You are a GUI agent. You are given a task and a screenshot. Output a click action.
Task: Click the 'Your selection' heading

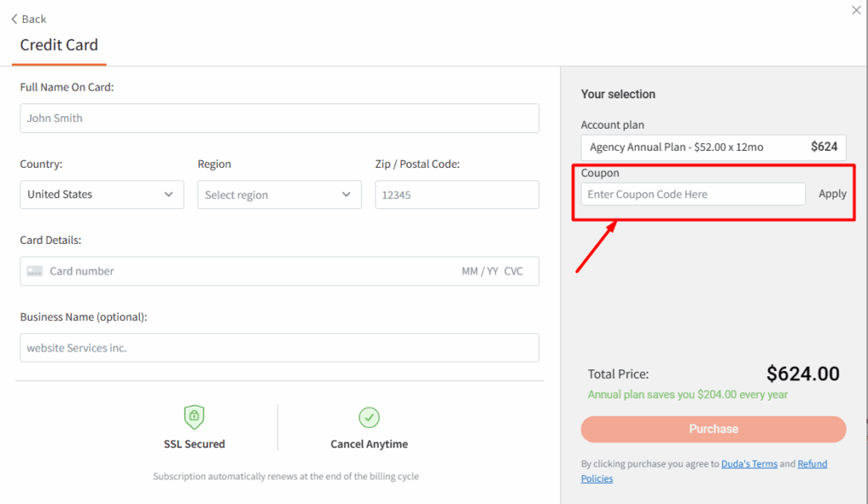pyautogui.click(x=618, y=94)
